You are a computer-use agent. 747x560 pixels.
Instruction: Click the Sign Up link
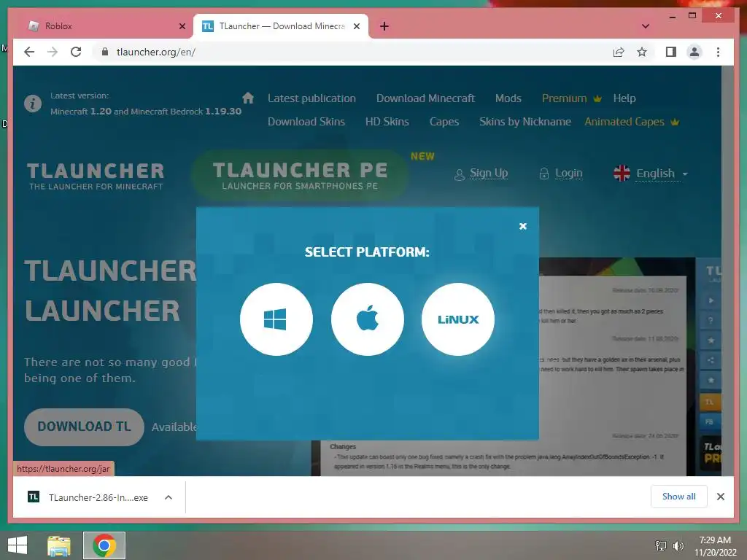(488, 173)
